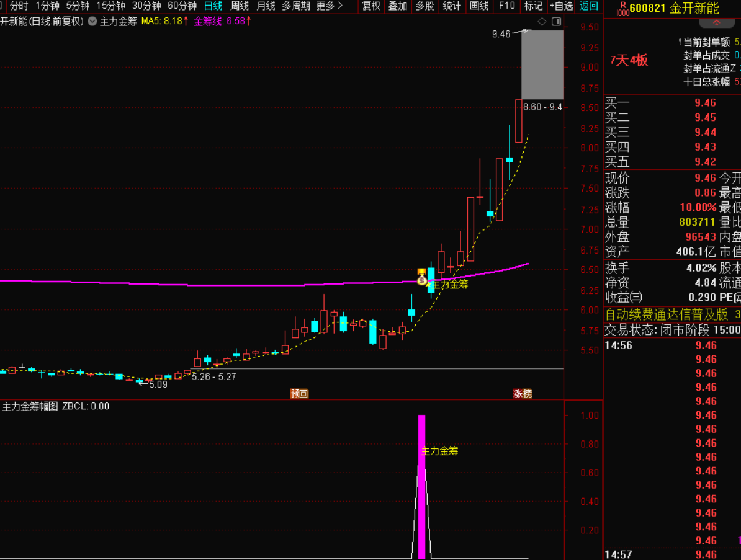Open the 主力金筹 indicator dropdown arrow
The height and width of the screenshot is (560, 741).
pyautogui.click(x=92, y=21)
